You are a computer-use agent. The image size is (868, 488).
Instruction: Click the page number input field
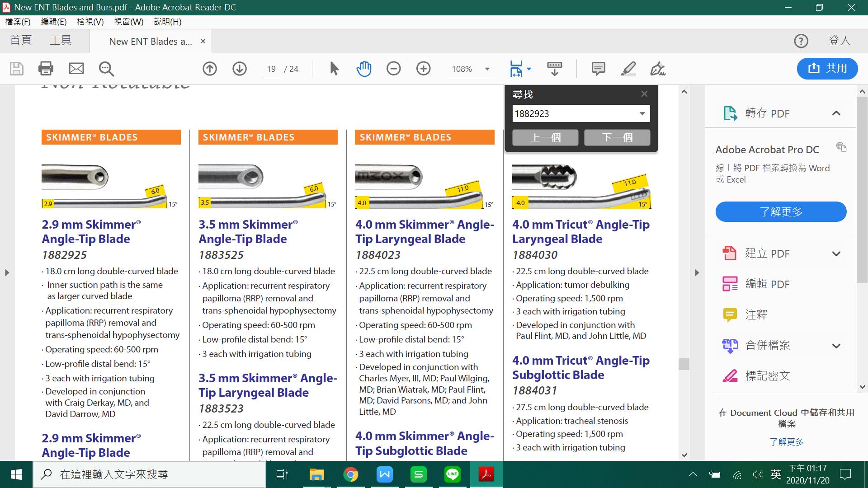[271, 69]
